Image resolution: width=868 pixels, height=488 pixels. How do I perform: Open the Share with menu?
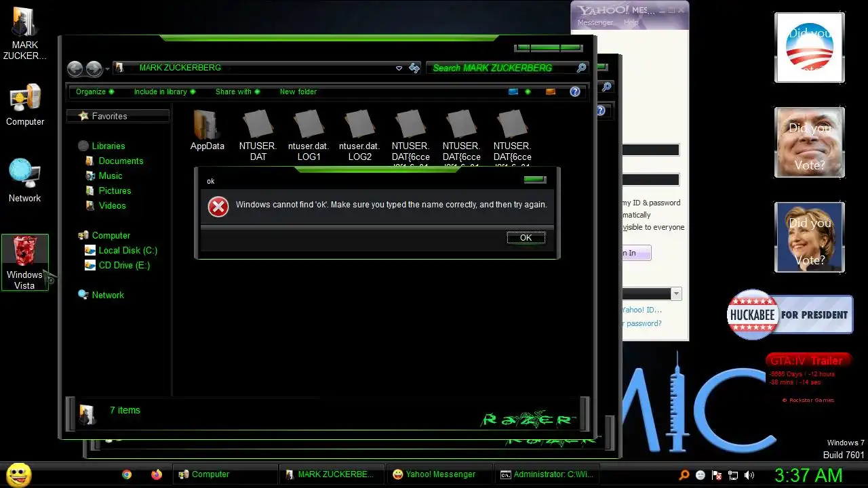tap(237, 91)
